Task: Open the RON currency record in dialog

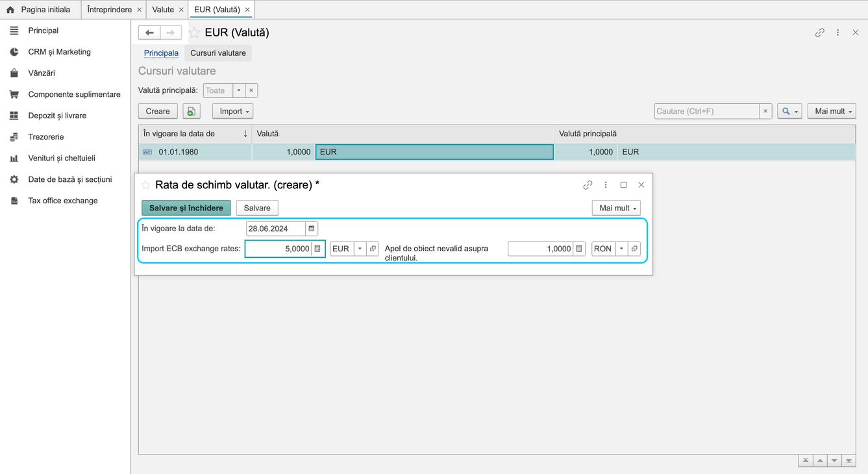Action: tap(634, 249)
